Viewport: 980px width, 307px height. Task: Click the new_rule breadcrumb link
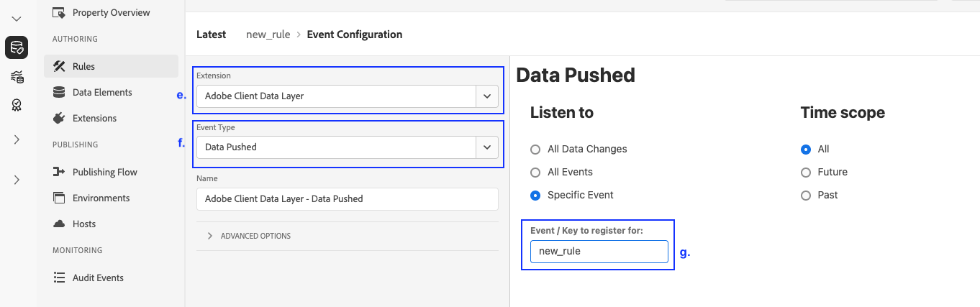268,35
